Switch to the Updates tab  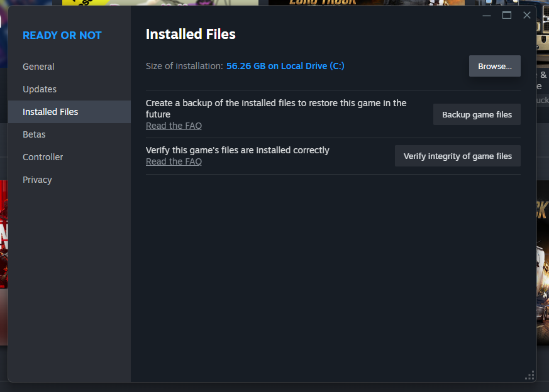coord(40,89)
